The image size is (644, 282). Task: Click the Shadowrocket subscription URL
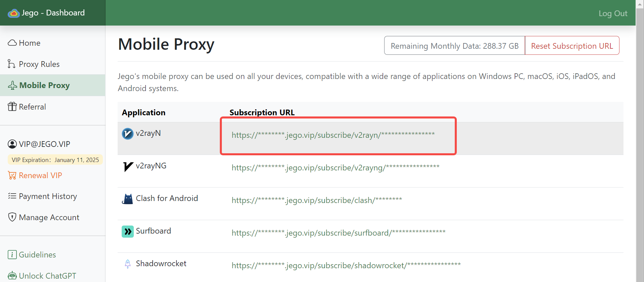point(346,265)
